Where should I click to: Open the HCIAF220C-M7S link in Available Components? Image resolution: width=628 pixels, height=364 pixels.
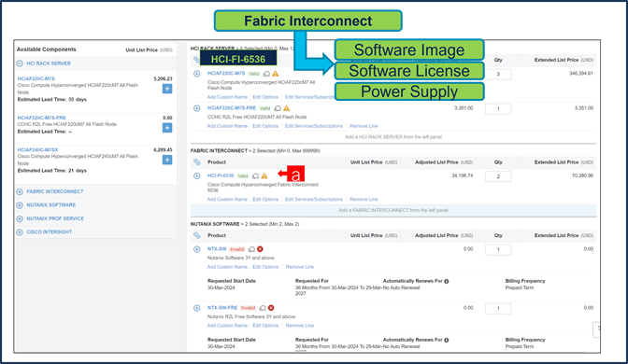[36, 78]
